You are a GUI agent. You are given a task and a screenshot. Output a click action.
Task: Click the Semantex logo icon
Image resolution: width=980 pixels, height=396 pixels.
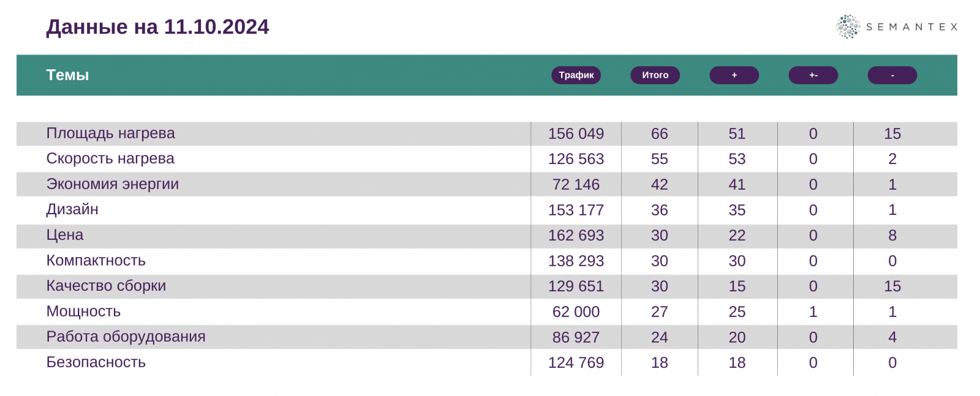(x=848, y=27)
